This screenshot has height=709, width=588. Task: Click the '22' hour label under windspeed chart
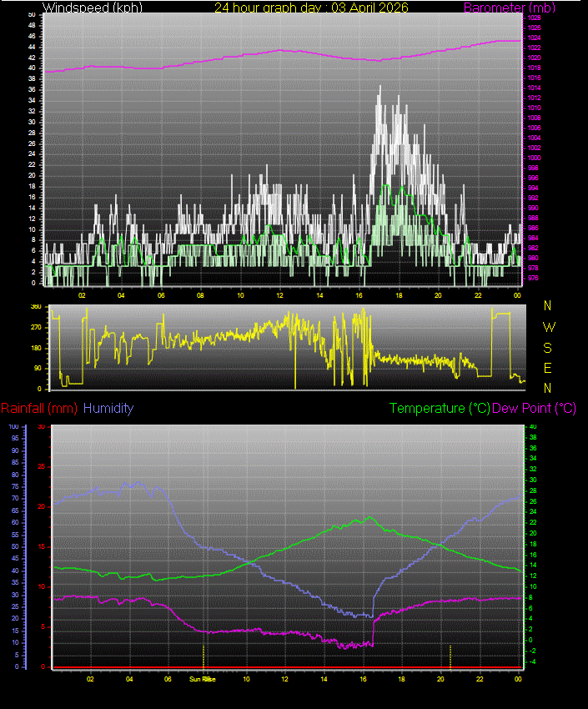pos(478,295)
